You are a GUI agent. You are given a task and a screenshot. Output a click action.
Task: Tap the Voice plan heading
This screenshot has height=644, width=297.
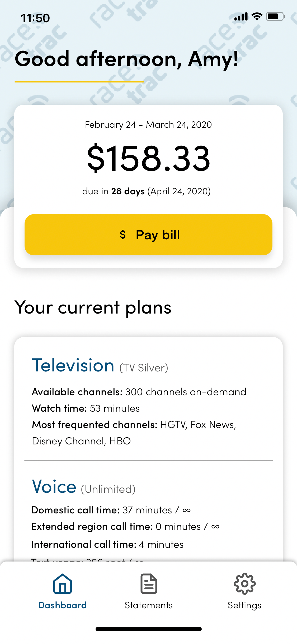[54, 486]
